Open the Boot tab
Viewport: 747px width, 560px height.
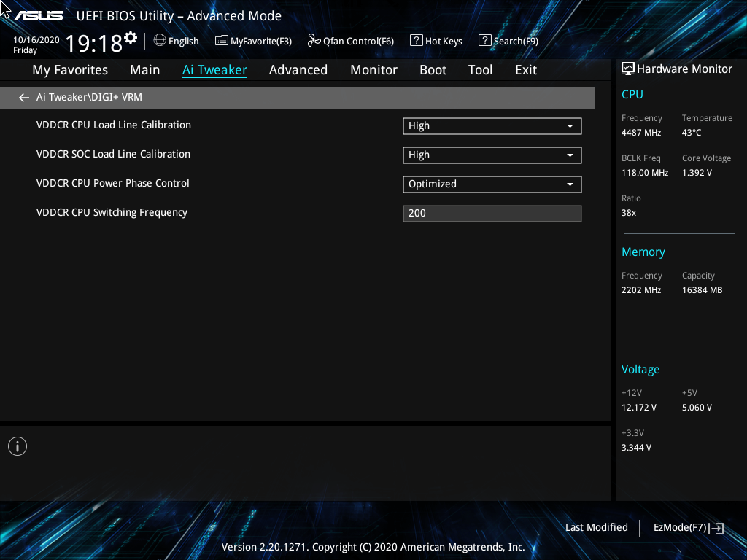pos(433,70)
